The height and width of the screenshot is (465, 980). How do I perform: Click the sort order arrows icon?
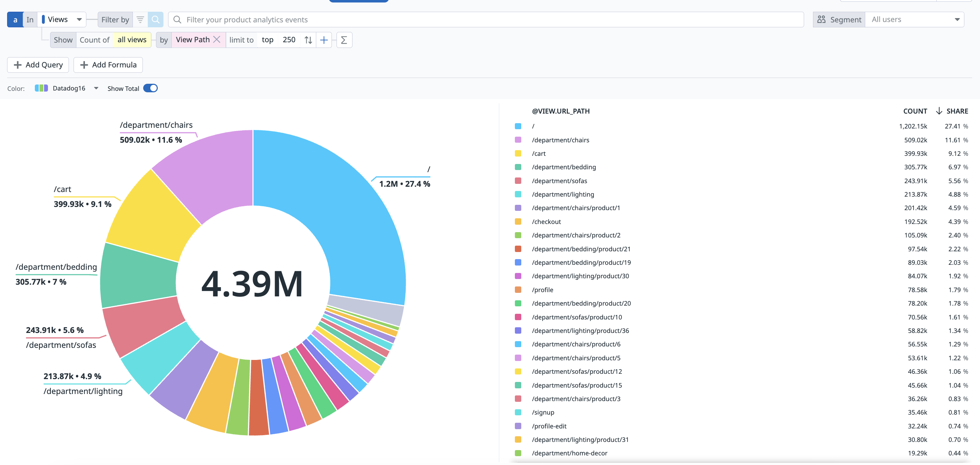[x=308, y=39]
